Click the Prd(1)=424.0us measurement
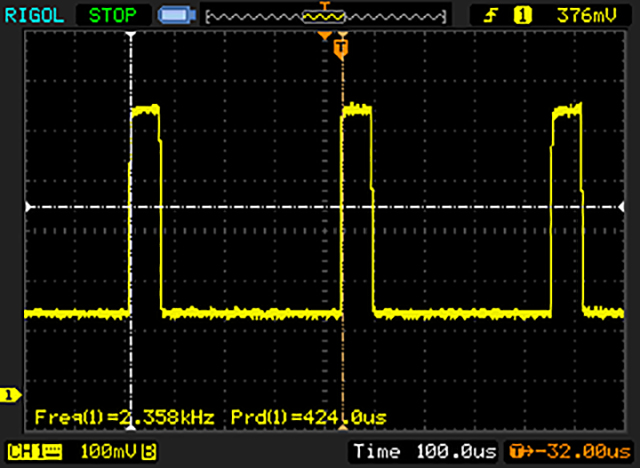 coord(309,417)
